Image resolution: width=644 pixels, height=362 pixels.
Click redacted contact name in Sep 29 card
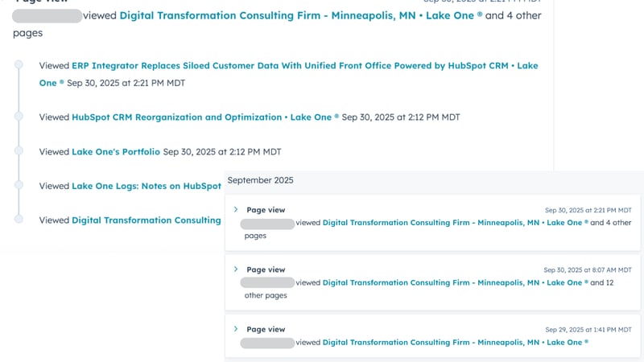[267, 343]
